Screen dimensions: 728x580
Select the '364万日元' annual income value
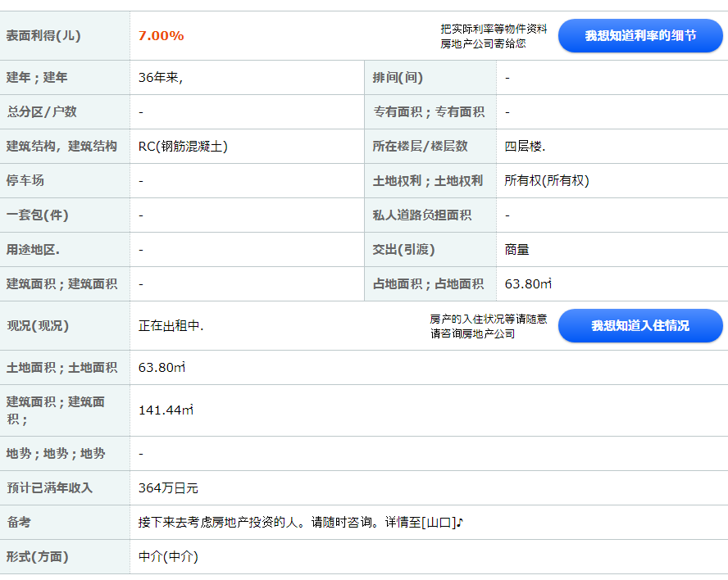tap(168, 488)
